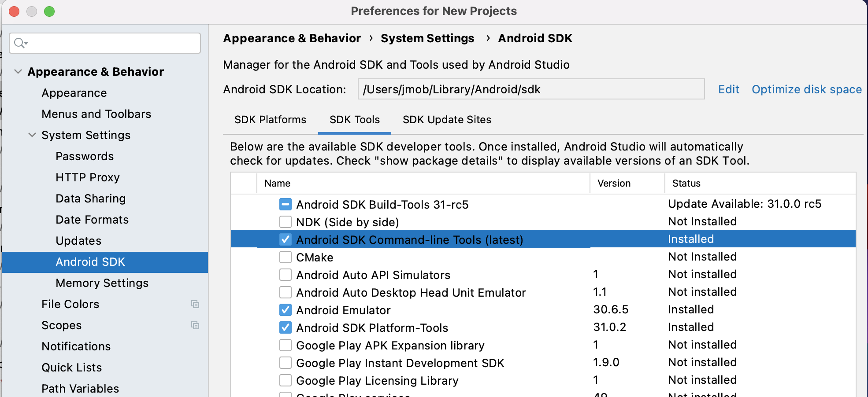Click the search magnifier icon in sidebar
868x397 pixels.
coord(20,43)
